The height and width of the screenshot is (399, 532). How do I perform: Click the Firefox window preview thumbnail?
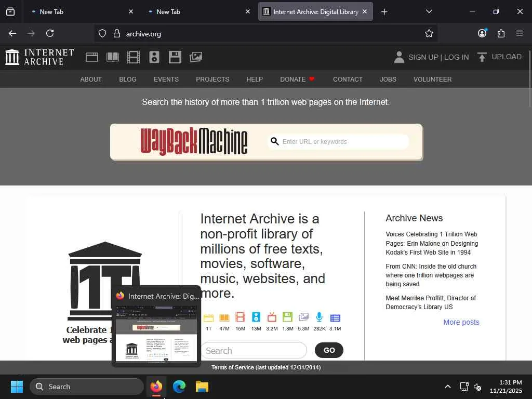(x=156, y=334)
